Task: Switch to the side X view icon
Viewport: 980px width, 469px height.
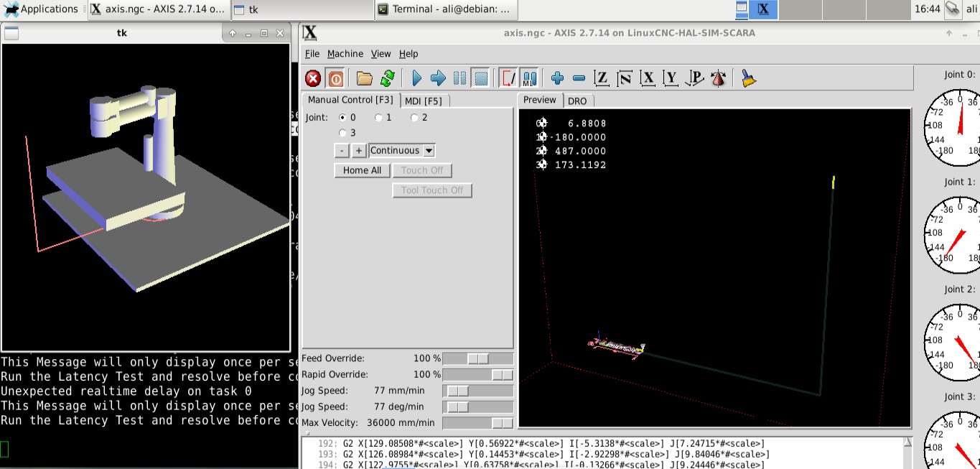Action: (648, 78)
